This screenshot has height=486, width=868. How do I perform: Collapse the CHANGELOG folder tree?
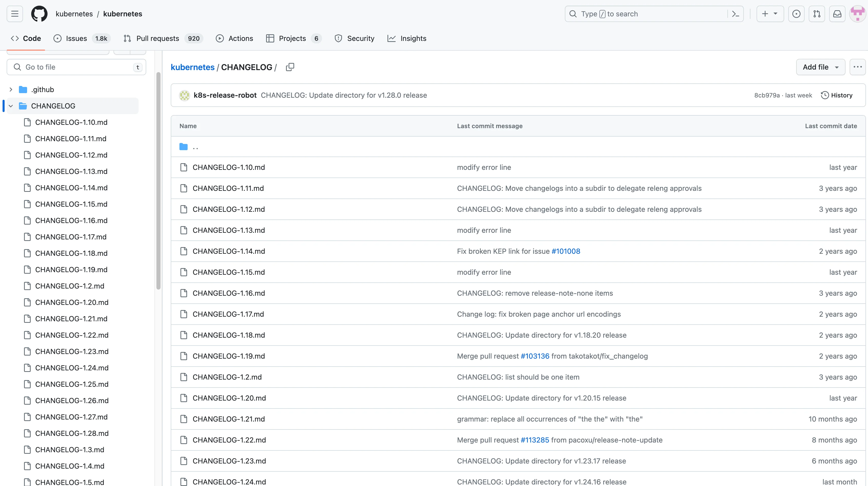point(11,106)
